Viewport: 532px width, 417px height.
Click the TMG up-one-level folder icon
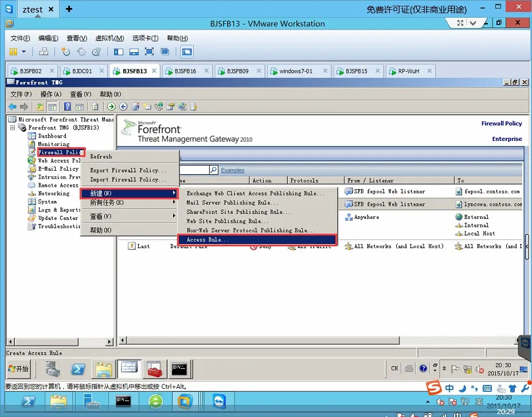click(40, 107)
